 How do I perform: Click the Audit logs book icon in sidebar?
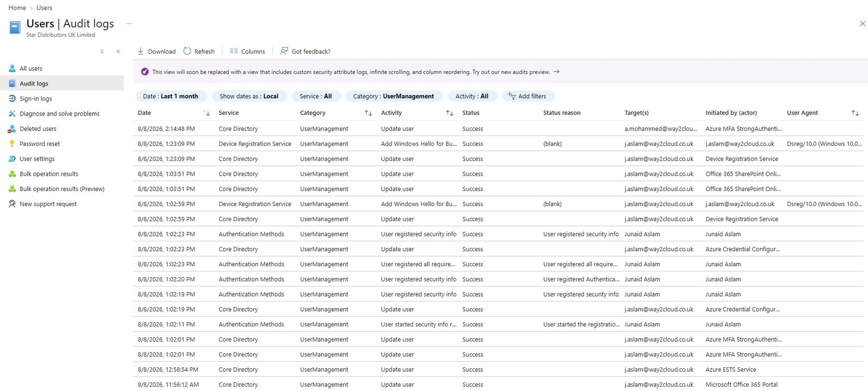pyautogui.click(x=12, y=84)
